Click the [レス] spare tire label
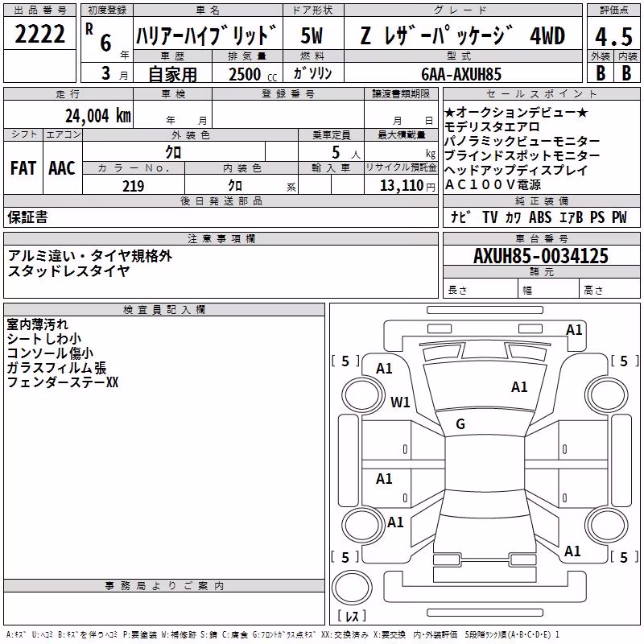The height and width of the screenshot is (644, 644). point(352,616)
